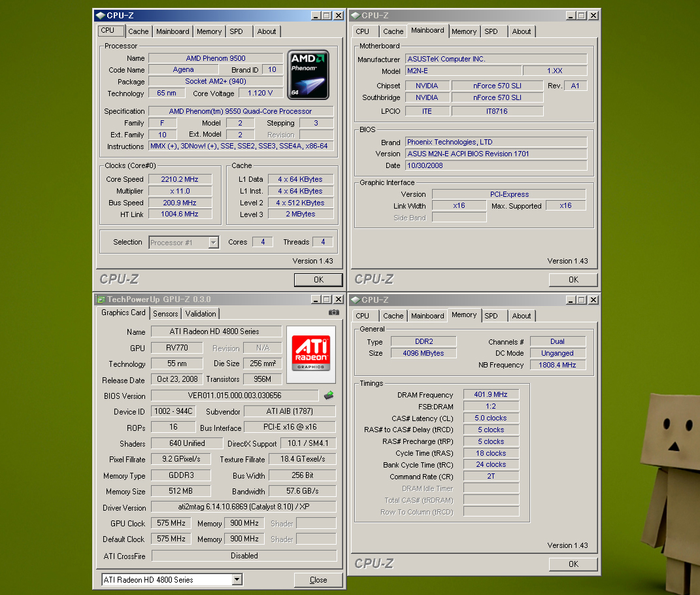This screenshot has height=595, width=700.
Task: Maximize the TechPowerUp GPU-Z window
Action: point(327,299)
